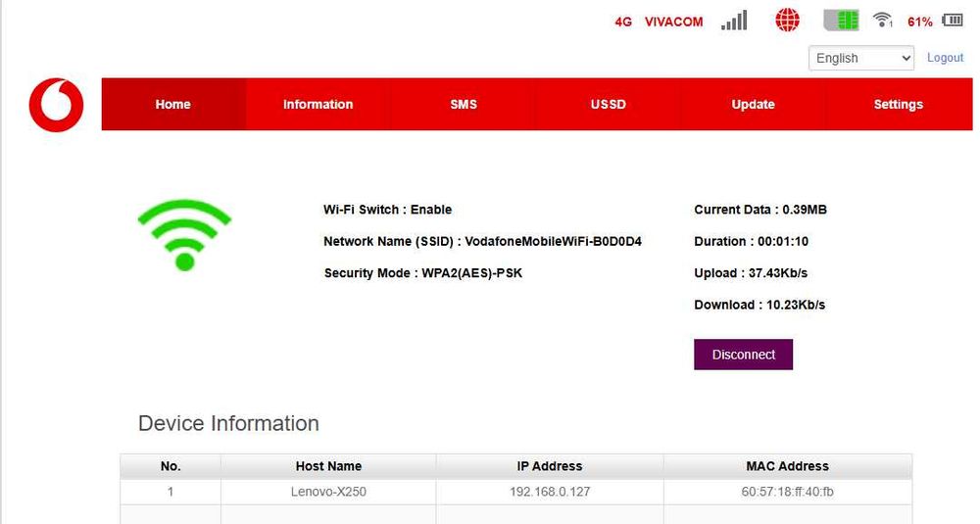Click the signal strength bars icon
The width and height of the screenshot is (980, 524).
734,21
